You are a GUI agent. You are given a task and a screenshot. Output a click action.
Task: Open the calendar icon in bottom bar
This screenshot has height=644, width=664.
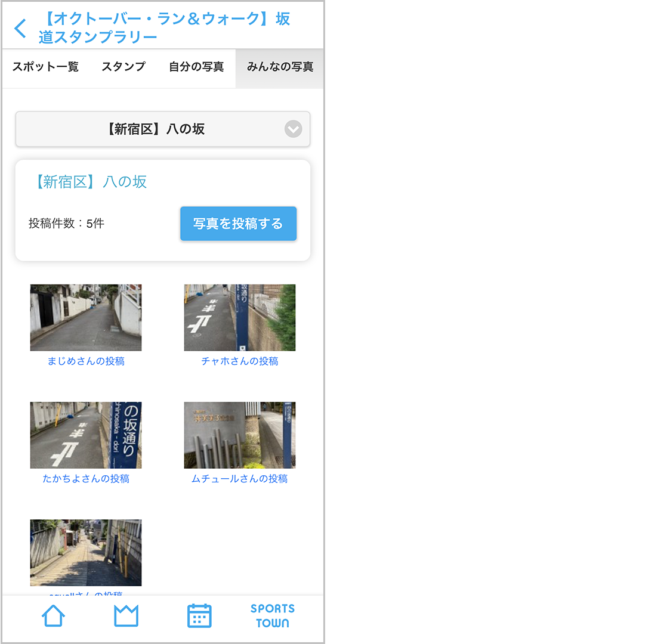pos(199,615)
